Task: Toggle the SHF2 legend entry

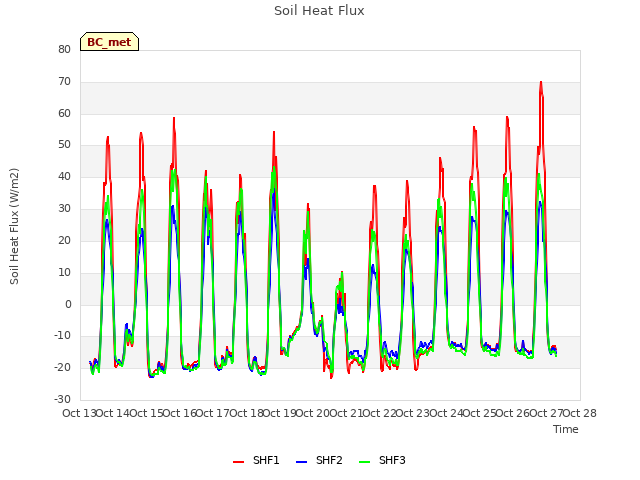Action: pos(319,460)
